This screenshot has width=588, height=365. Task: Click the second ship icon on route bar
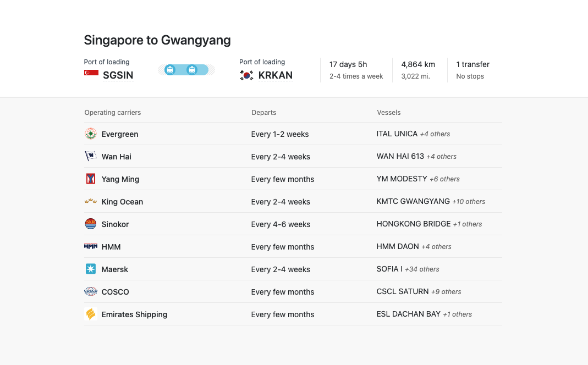click(191, 70)
